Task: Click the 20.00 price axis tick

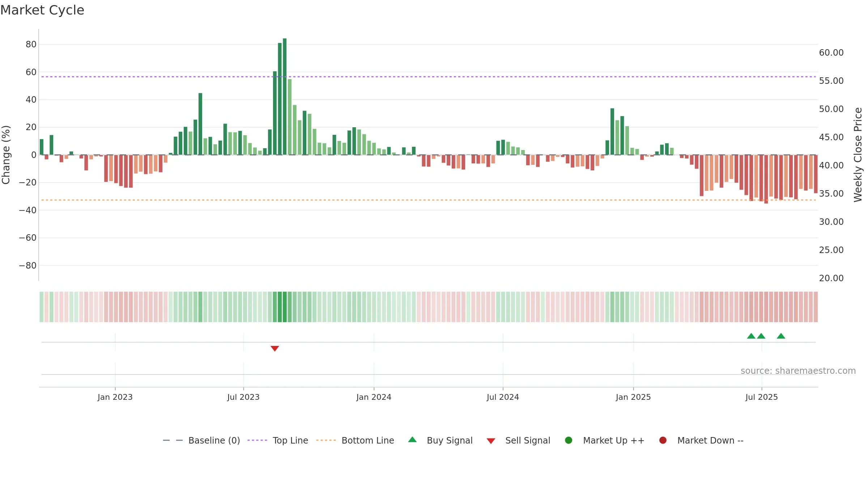Action: coord(831,278)
